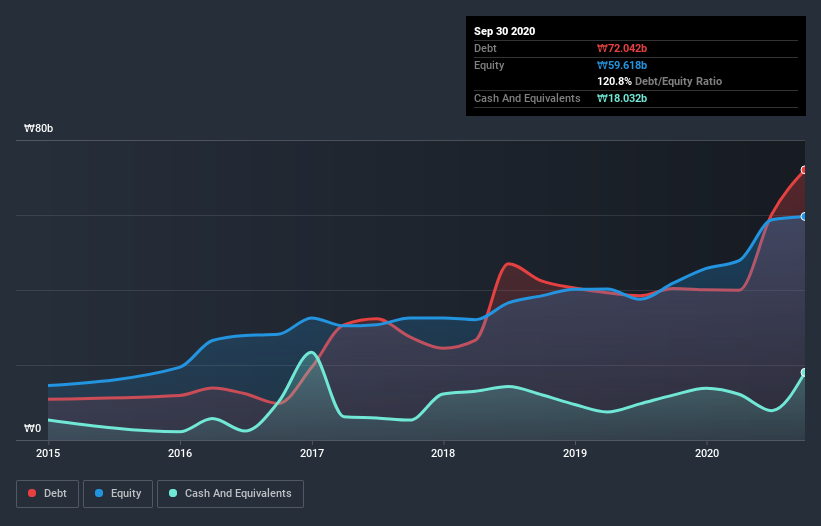821x526 pixels.
Task: Click the Sep 30 2020 tooltip date
Action: pyautogui.click(x=505, y=31)
